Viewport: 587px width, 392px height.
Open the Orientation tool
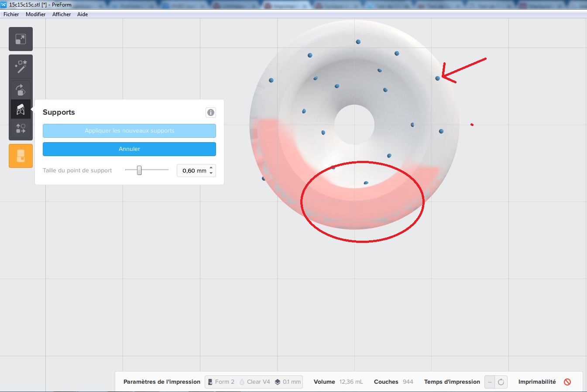(21, 90)
